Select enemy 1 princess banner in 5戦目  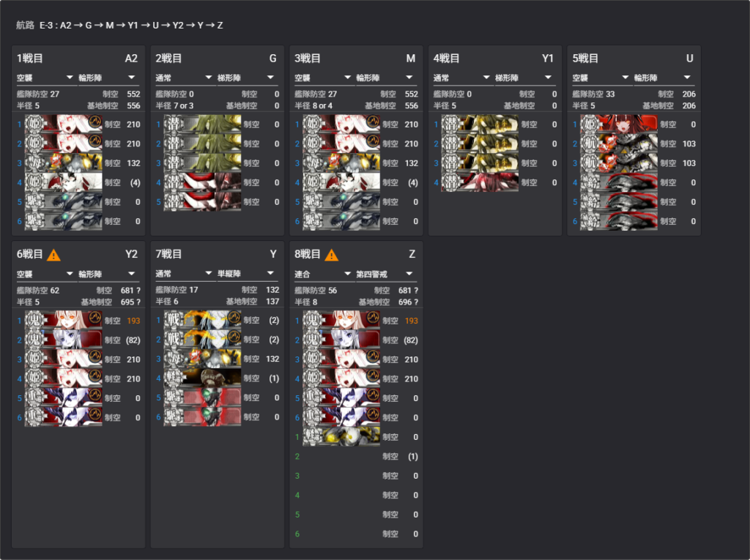coord(620,124)
